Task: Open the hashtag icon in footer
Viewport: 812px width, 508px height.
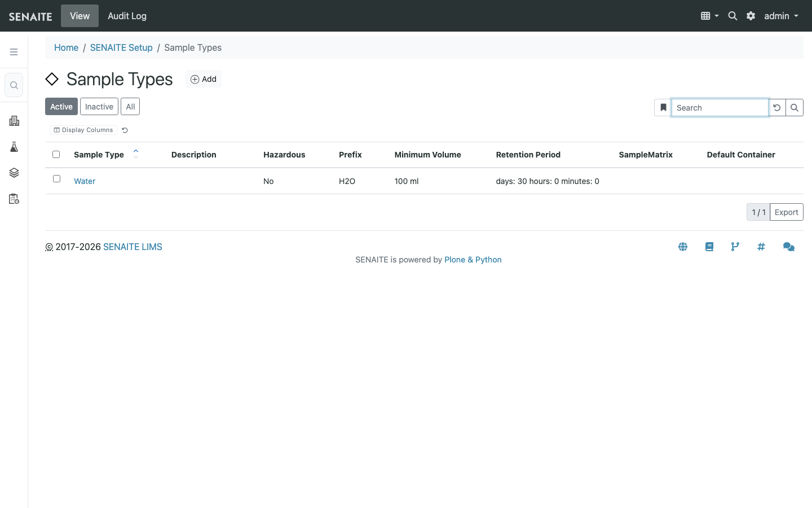Action: point(761,247)
